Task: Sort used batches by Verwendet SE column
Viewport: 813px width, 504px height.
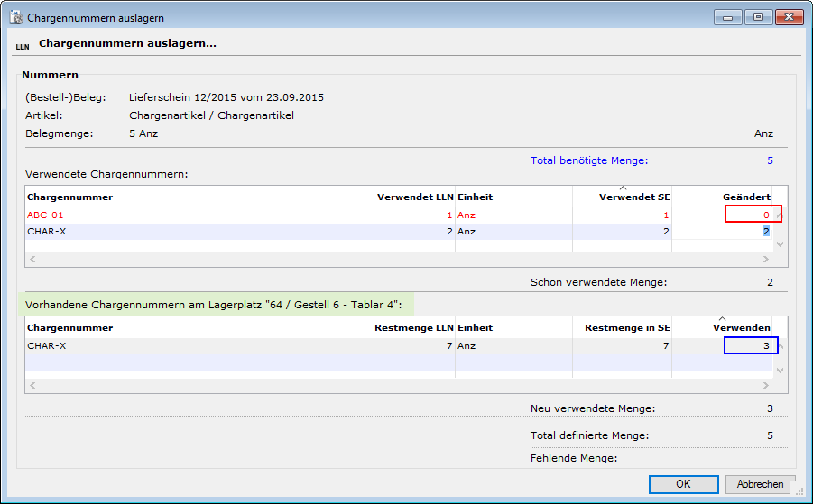Action: [622, 197]
